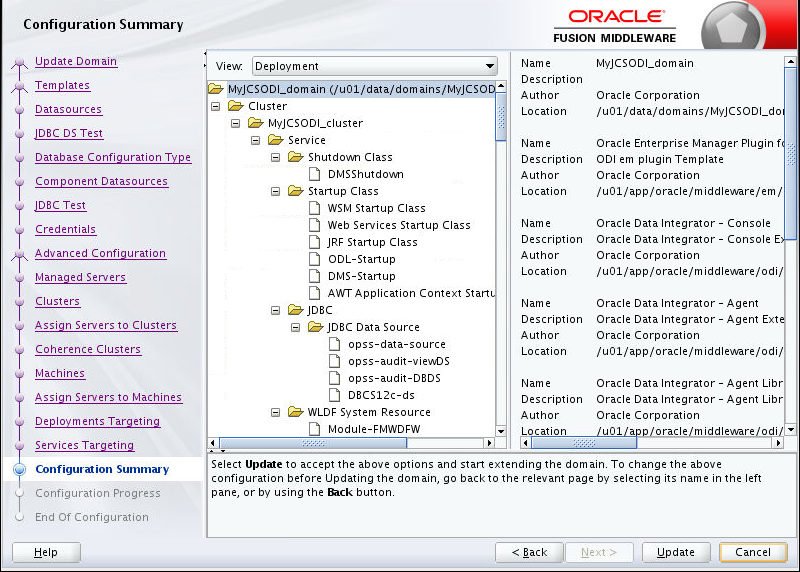Click the Shutdown Class folder icon
The image size is (800, 572).
point(295,157)
